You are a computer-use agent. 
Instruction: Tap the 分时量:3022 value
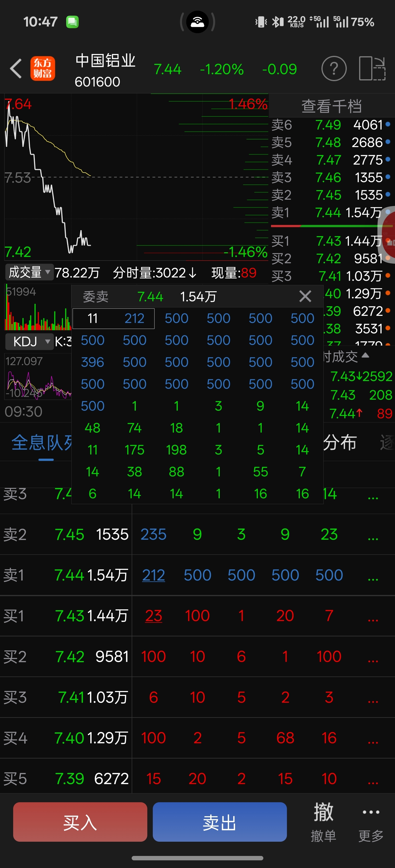click(155, 273)
